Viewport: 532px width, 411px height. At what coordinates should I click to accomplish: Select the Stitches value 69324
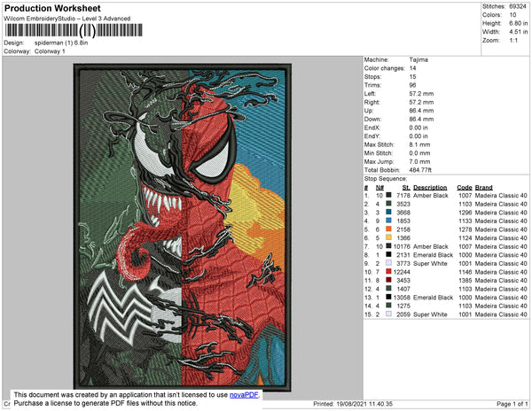(518, 6)
